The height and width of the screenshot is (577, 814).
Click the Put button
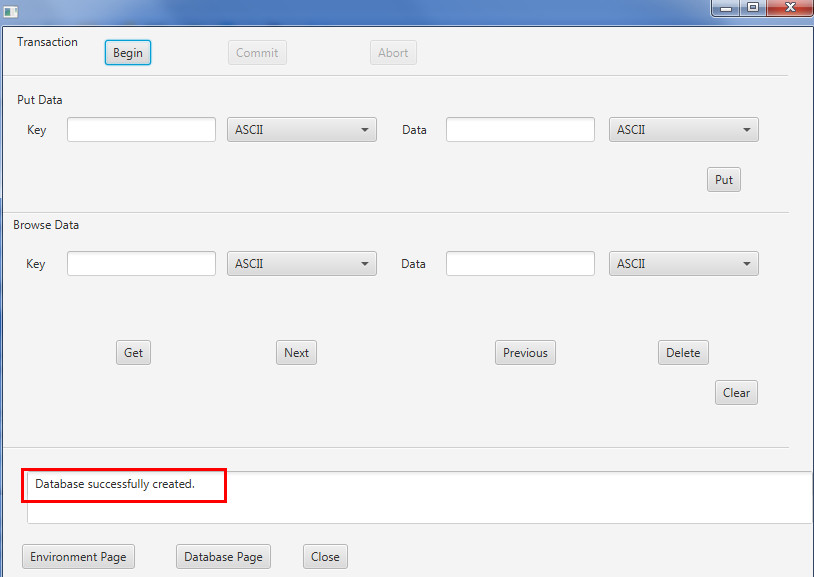pyautogui.click(x=723, y=179)
